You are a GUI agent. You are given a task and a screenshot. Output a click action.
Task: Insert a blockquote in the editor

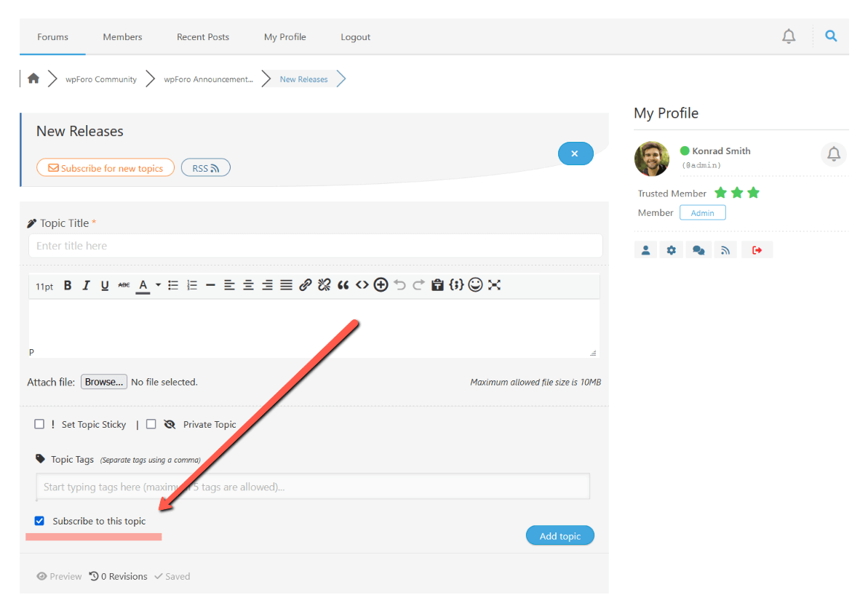343,285
